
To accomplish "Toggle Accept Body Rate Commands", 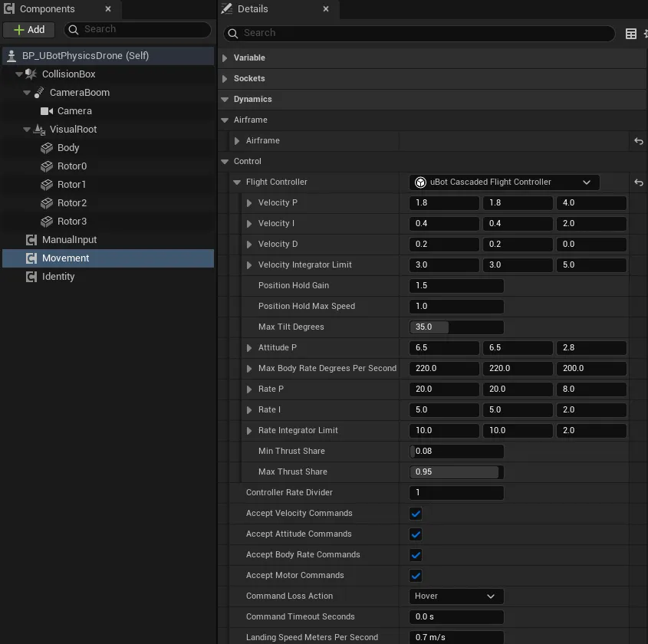I will (x=416, y=555).
